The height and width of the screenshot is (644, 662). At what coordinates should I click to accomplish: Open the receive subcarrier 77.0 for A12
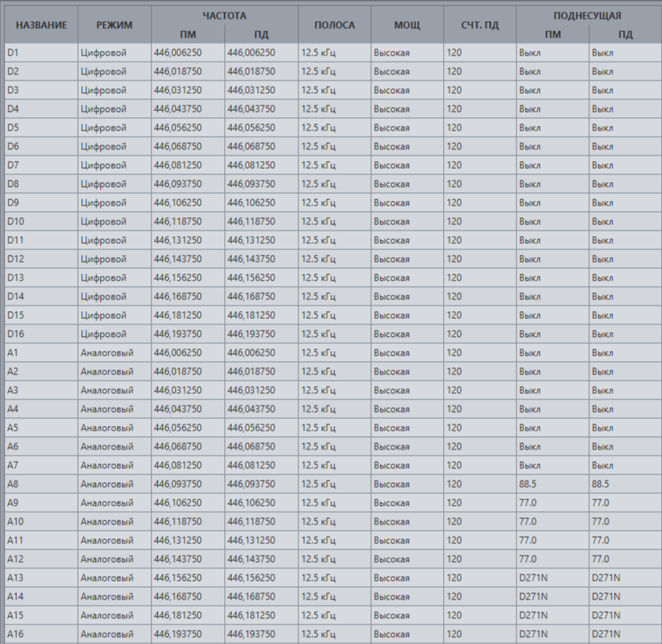pyautogui.click(x=553, y=559)
